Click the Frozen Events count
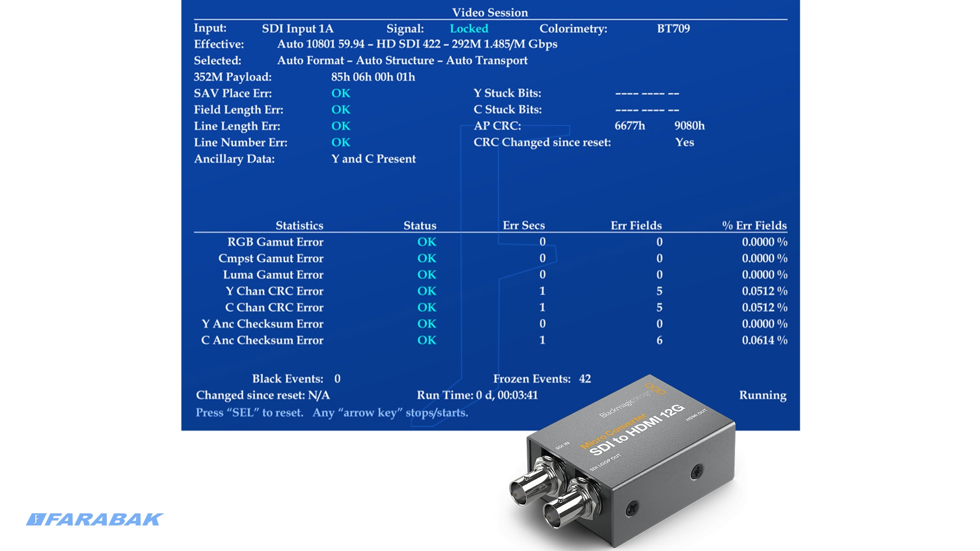Screen dimensions: 980x551 (x=584, y=379)
